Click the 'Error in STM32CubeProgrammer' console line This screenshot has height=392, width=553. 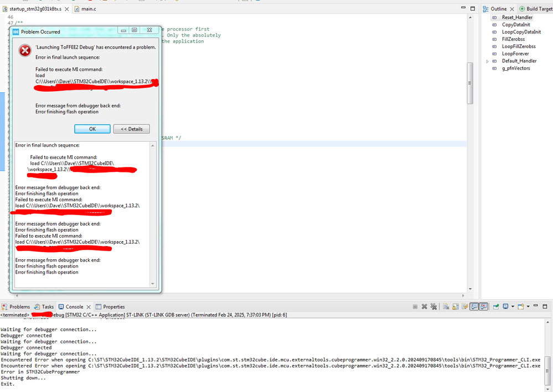tap(40, 372)
